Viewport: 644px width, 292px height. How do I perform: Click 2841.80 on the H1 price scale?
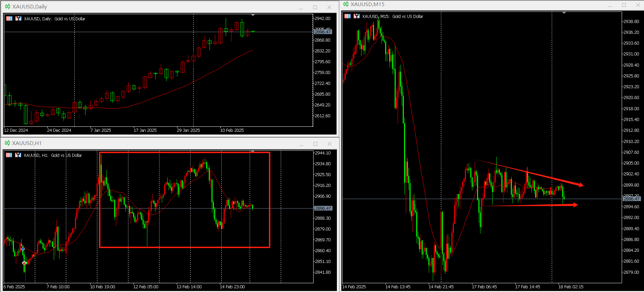tap(323, 272)
